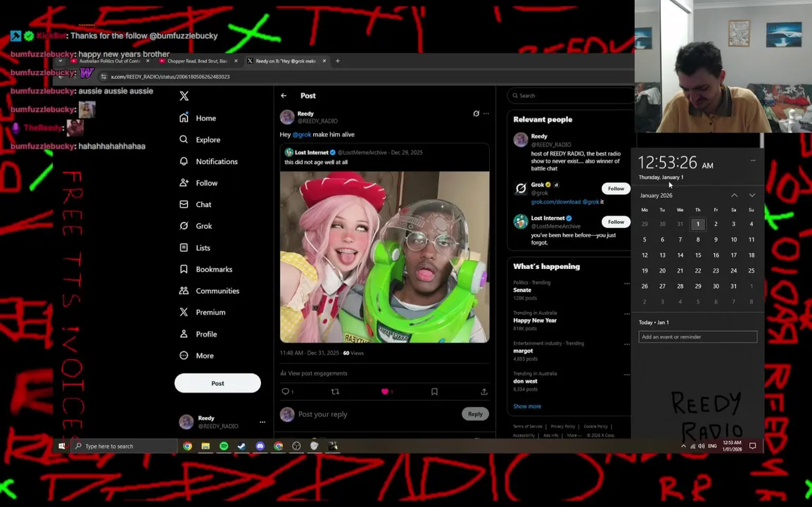Open Premium in the X sidebar
This screenshot has height=507, width=812.
202,312
